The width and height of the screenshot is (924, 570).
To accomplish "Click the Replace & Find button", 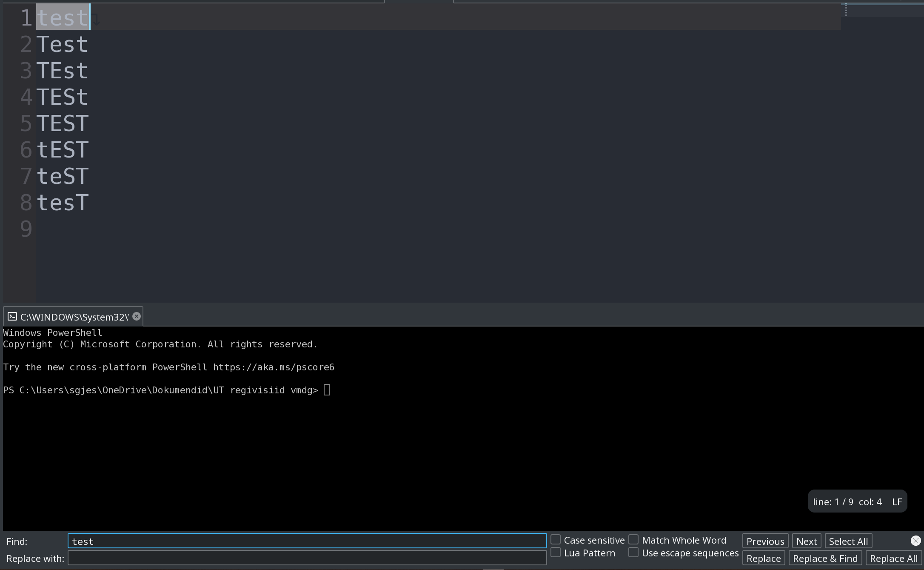I will [825, 558].
